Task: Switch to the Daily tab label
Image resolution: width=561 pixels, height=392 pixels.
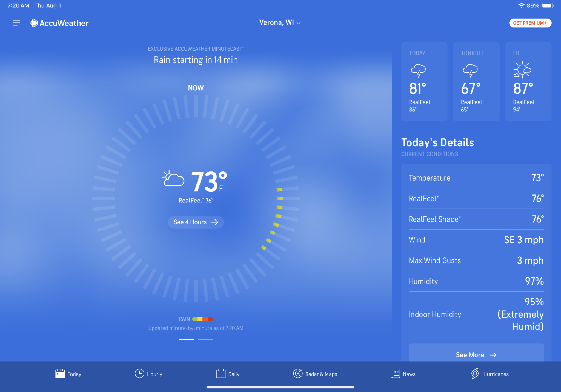Action: coord(234,374)
